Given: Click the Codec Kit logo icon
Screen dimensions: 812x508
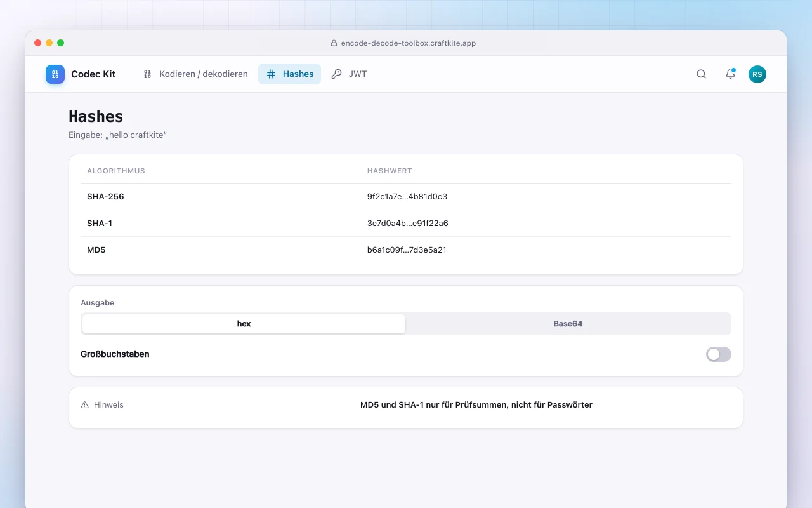Looking at the screenshot, I should coord(55,74).
